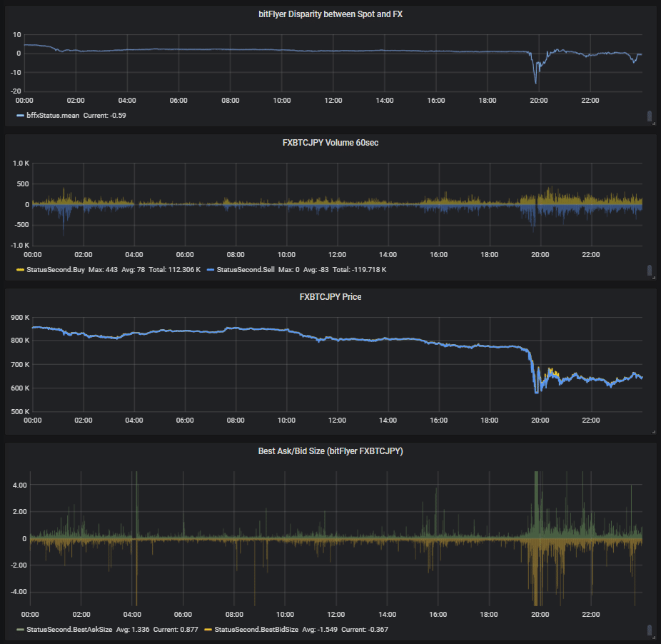Toggle the StatusSecond.Sell legend series

coord(246,270)
